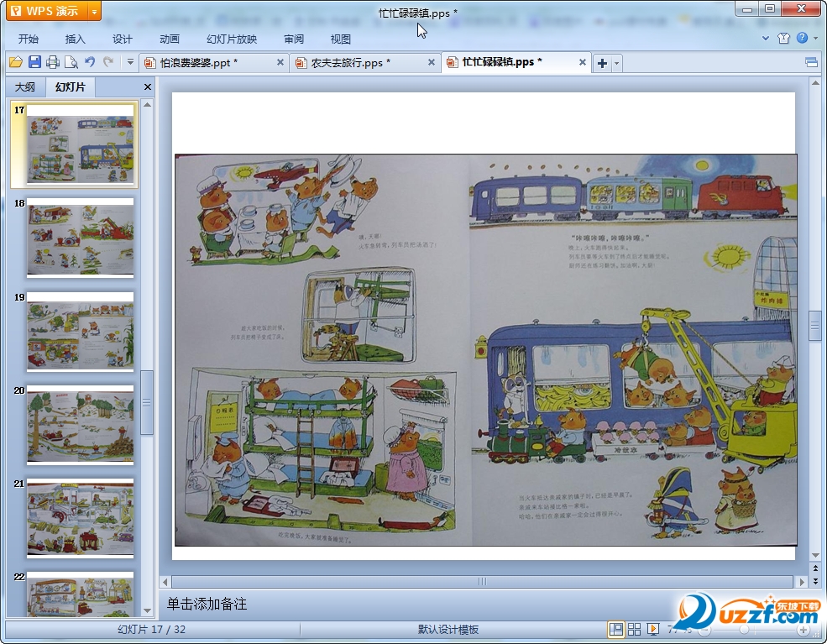Switch to normal view icon
827x644 pixels.
(x=616, y=629)
